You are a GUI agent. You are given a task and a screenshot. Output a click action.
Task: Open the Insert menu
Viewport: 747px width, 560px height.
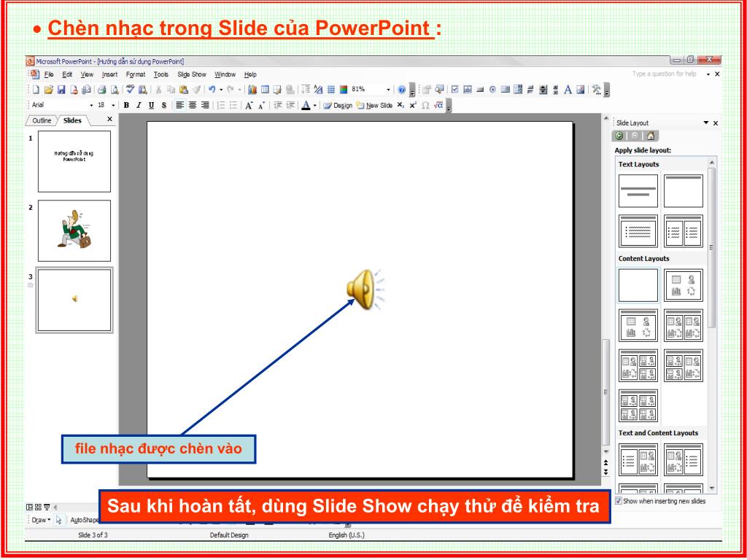(109, 74)
